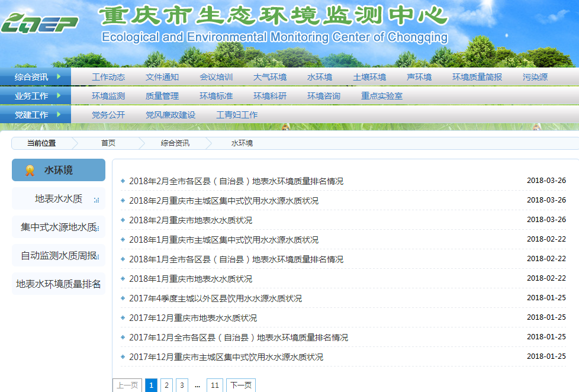Open 2017年12月重庆市主城区集中式饮用水水源水质状况

[226, 357]
